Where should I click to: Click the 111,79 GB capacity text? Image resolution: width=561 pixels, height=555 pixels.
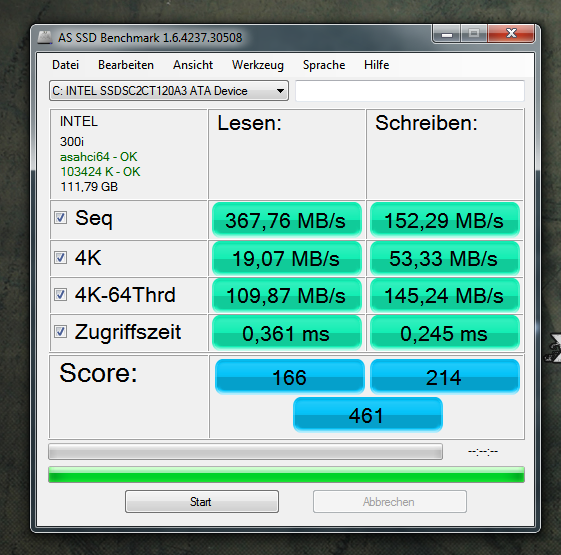tap(89, 187)
